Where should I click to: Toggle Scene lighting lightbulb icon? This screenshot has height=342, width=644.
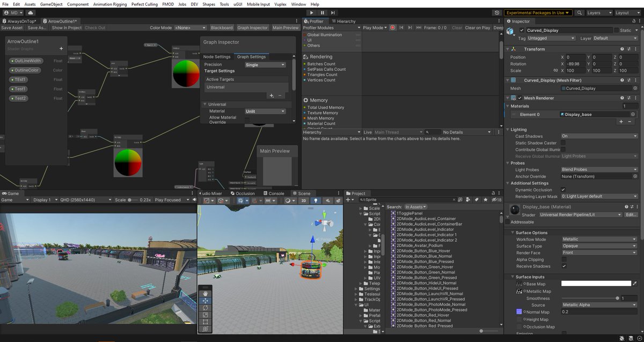(x=316, y=200)
